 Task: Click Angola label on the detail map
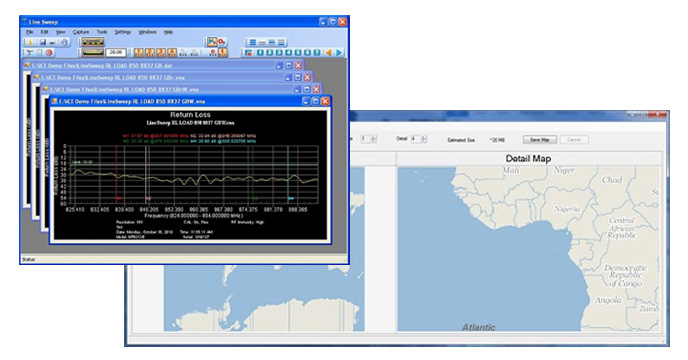point(608,300)
